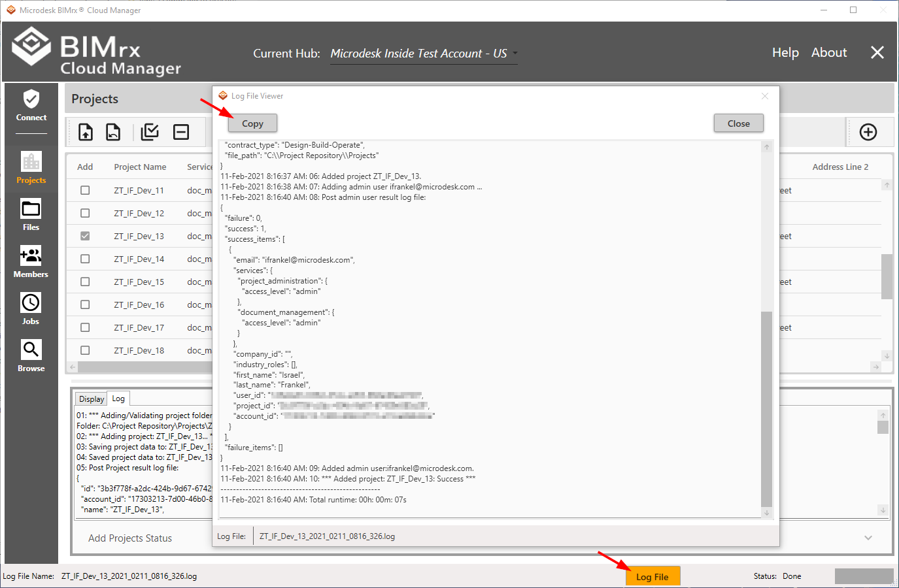Screen dimensions: 899x588
Task: Go to Members sidebar section
Action: tap(31, 262)
